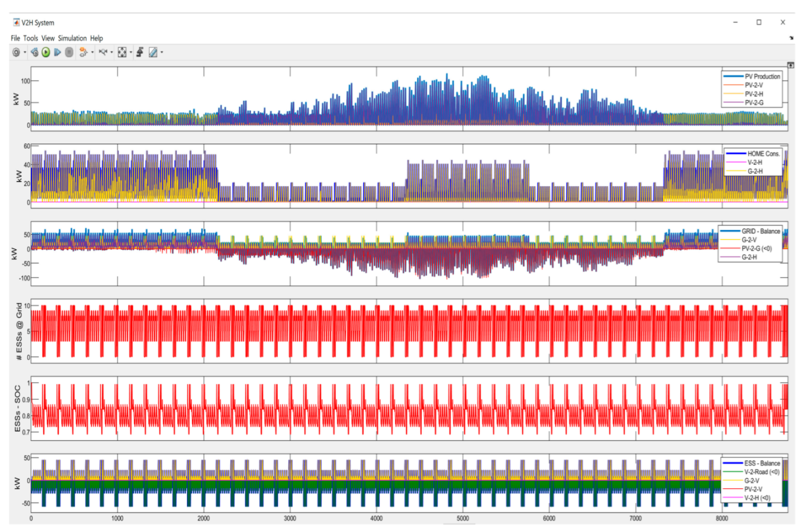The image size is (801, 532).
Task: Toggle HOME Cons. trace in legend
Action: pos(763,154)
